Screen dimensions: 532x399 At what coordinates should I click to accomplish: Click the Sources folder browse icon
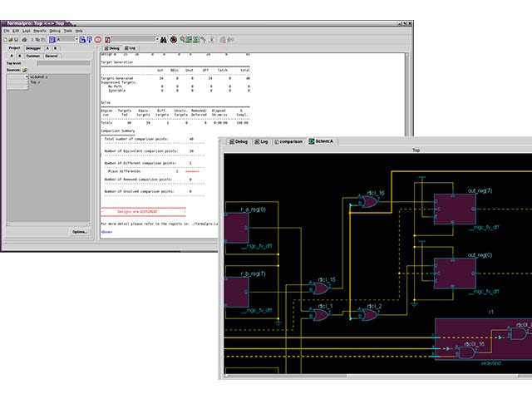tap(24, 70)
